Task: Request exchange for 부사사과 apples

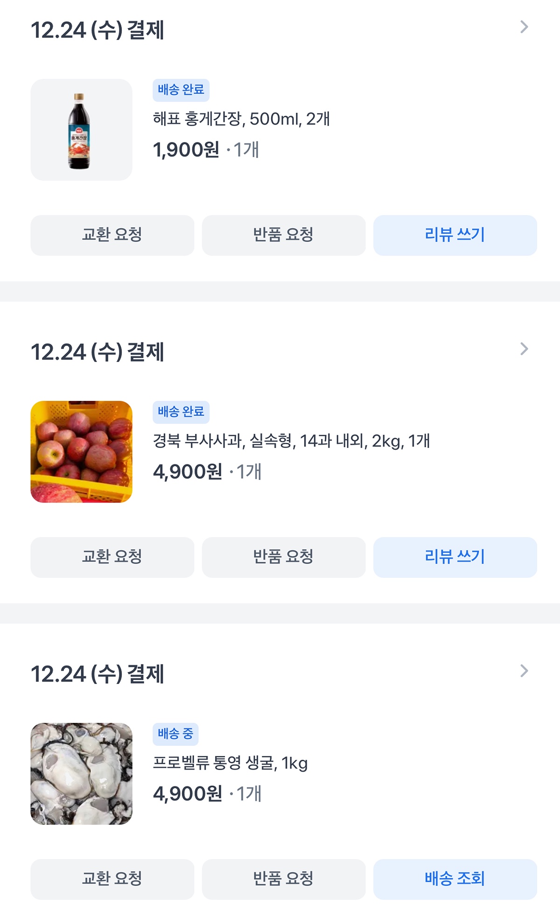Action: point(112,557)
